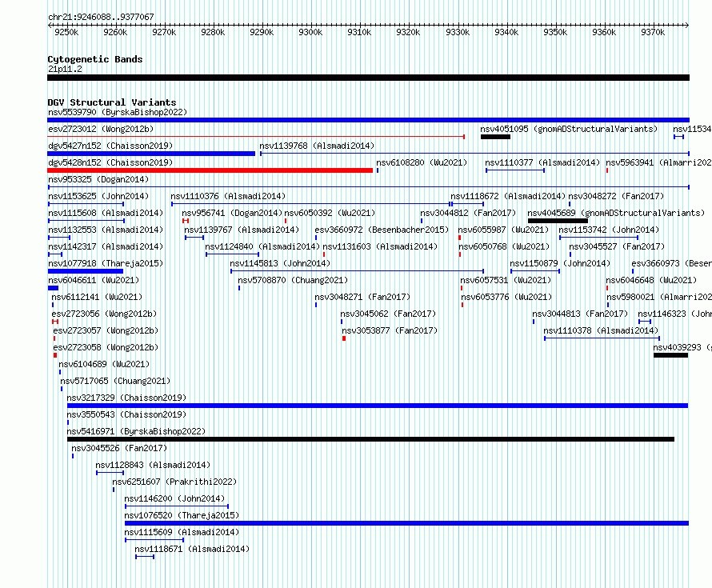
Task: Click the 'DGV Structural Variants' track title
Action: point(112,102)
